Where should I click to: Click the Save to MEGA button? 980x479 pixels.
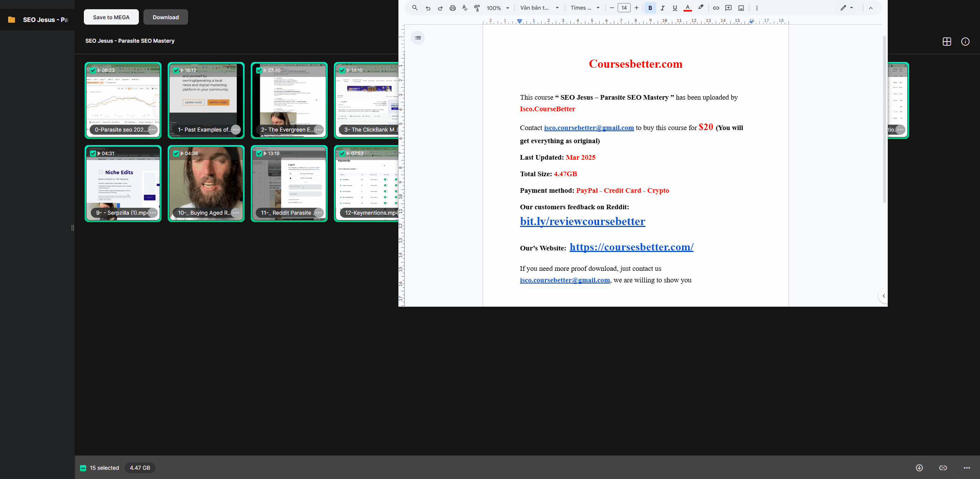pos(111,17)
